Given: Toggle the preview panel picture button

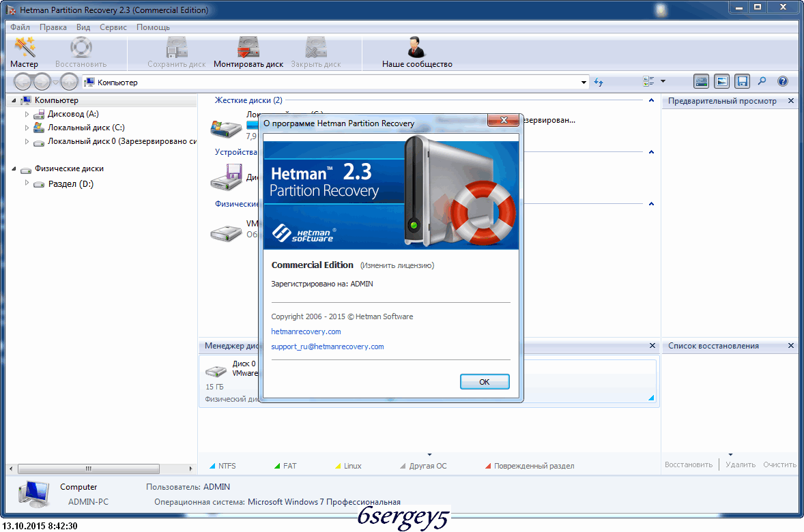Looking at the screenshot, I should tap(721, 81).
